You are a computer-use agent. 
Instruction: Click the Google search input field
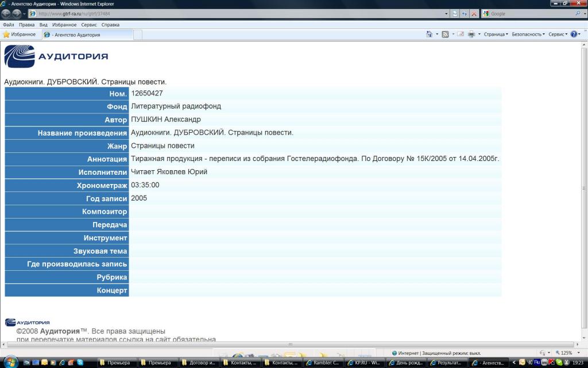click(x=528, y=14)
